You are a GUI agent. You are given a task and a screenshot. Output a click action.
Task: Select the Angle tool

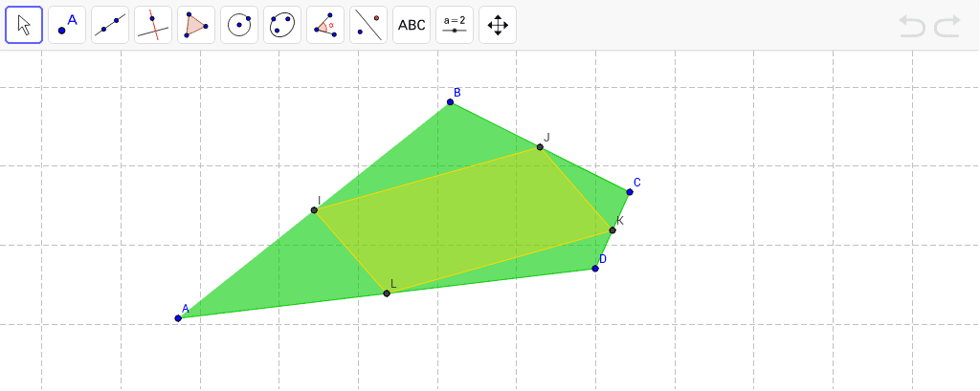325,25
